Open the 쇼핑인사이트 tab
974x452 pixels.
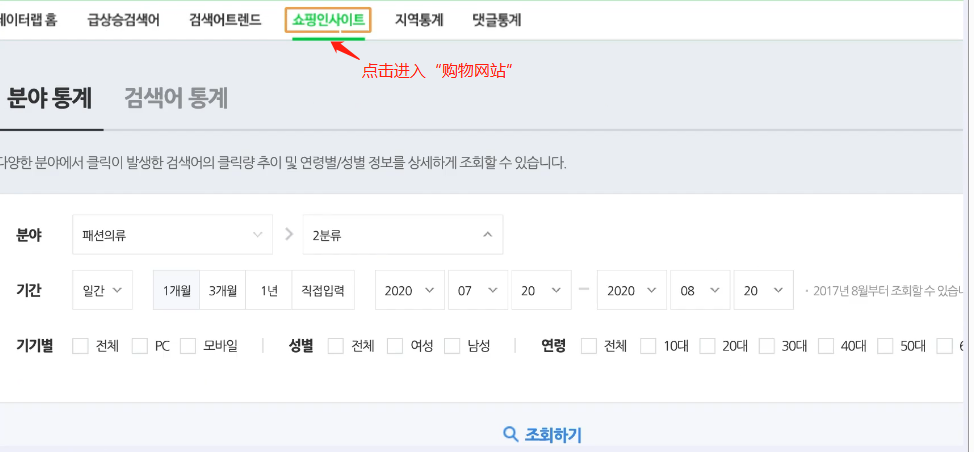[328, 20]
